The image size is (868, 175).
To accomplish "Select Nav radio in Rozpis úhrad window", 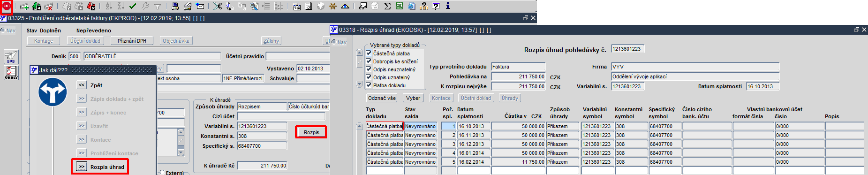I will coord(334,42).
